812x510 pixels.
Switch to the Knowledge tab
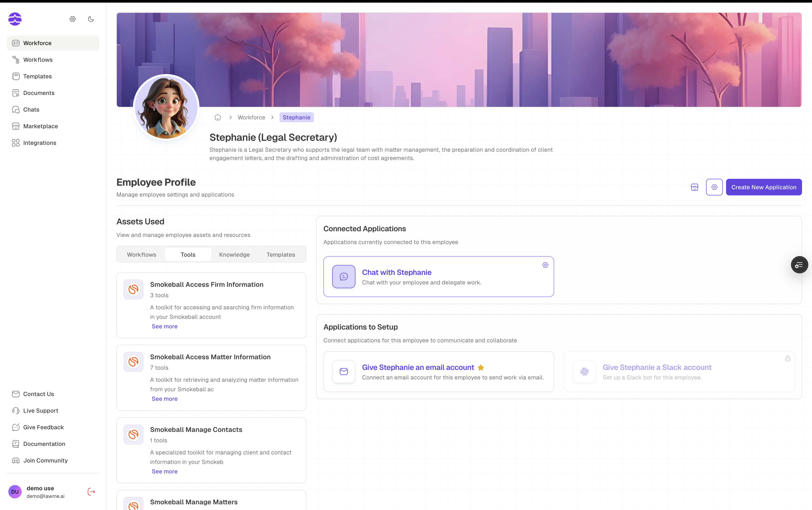click(x=234, y=255)
